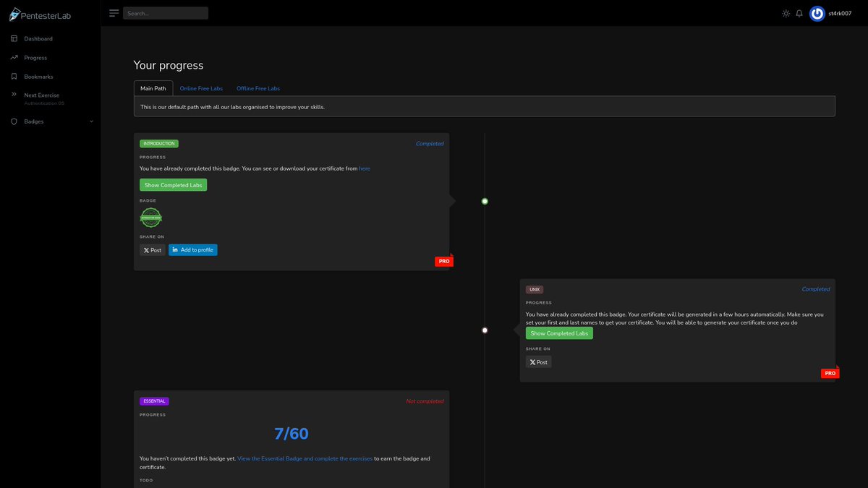Open Bookmarks in the sidebar
The width and height of the screenshot is (868, 488).
[x=38, y=76]
